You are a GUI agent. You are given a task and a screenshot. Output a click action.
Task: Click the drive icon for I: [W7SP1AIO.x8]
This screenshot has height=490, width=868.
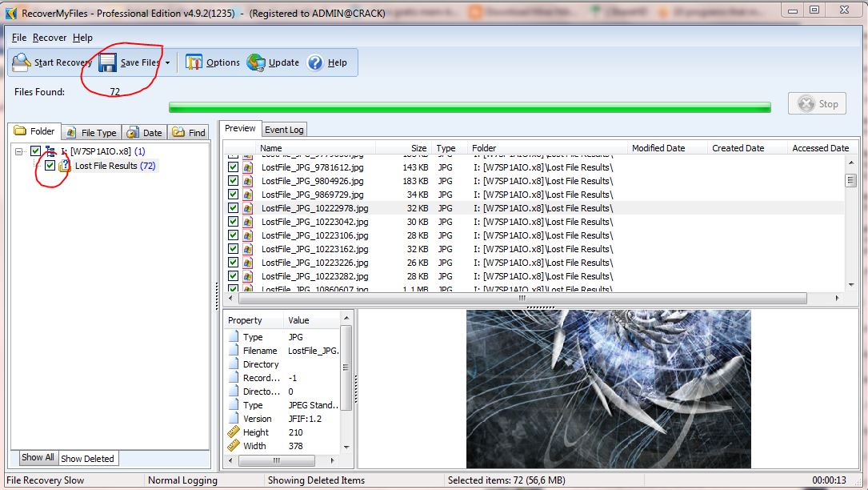(50, 151)
